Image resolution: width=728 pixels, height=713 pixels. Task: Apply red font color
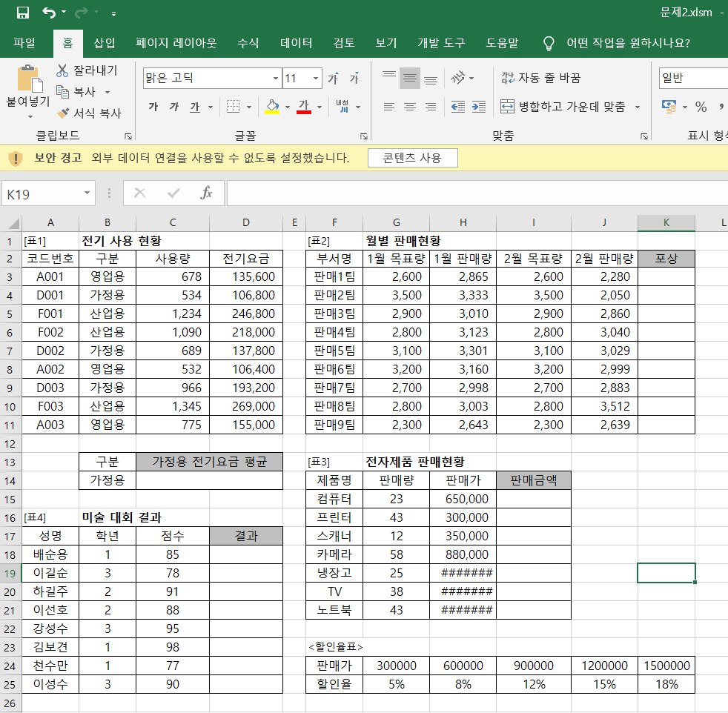pyautogui.click(x=304, y=107)
